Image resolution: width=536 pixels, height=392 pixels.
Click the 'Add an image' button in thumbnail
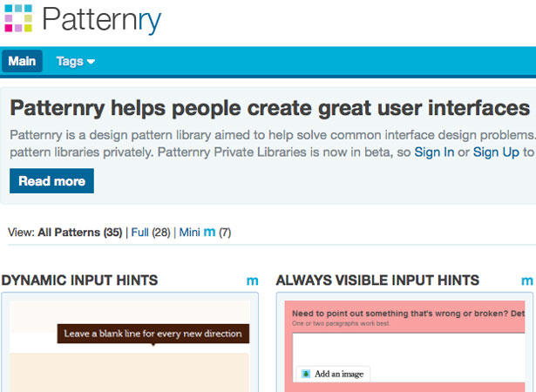333,374
